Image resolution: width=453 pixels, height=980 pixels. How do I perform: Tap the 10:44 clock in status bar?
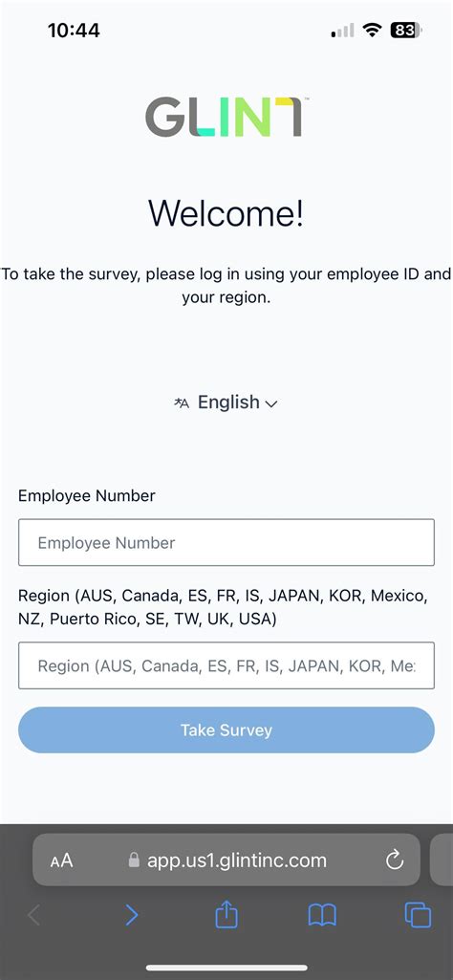[x=74, y=30]
